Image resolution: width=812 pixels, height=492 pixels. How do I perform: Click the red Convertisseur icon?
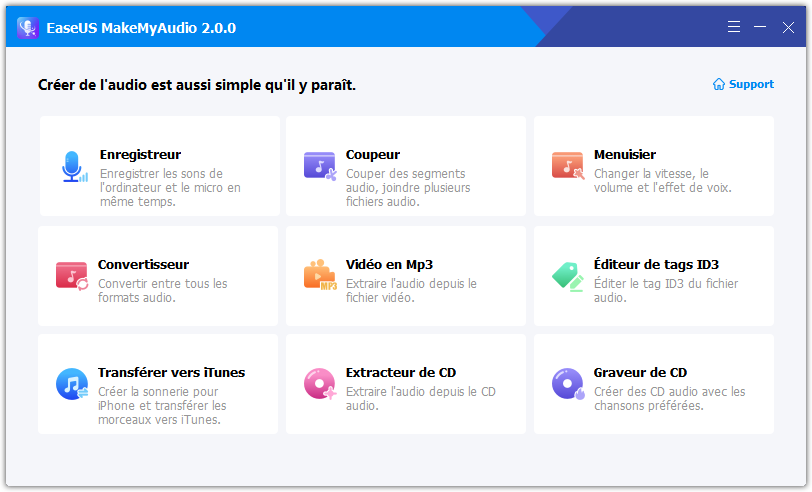72,276
